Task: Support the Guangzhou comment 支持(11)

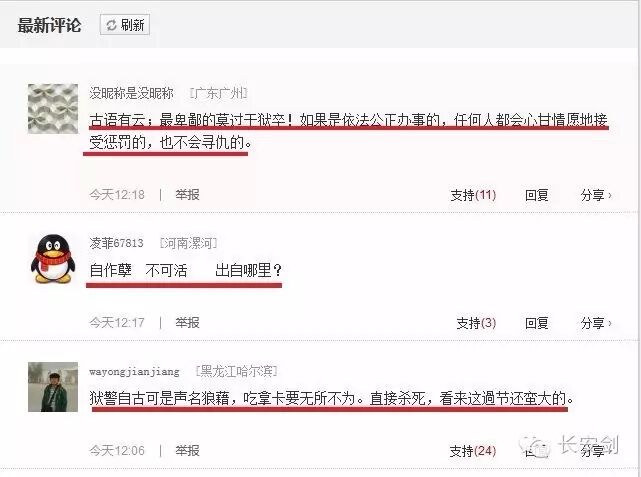Action: click(x=473, y=195)
